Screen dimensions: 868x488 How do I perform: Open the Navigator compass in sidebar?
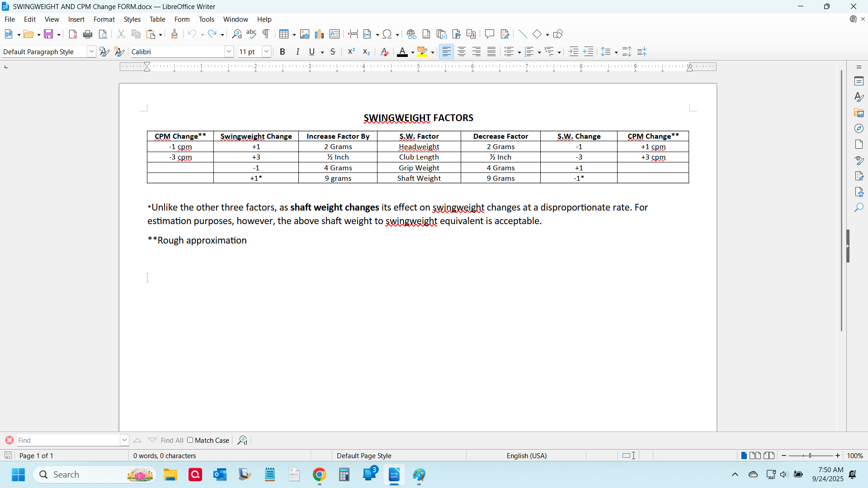tap(859, 129)
